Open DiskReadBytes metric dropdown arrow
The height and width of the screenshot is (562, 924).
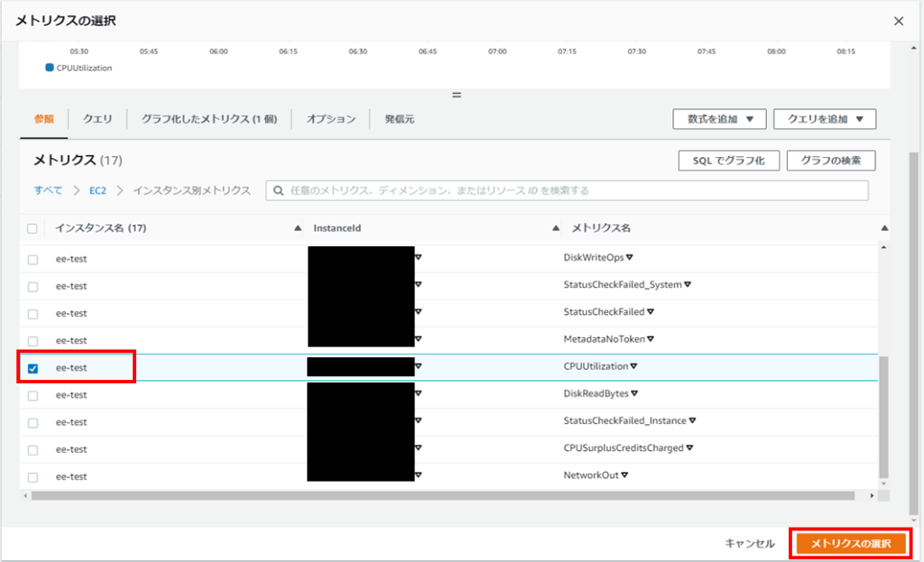(634, 393)
